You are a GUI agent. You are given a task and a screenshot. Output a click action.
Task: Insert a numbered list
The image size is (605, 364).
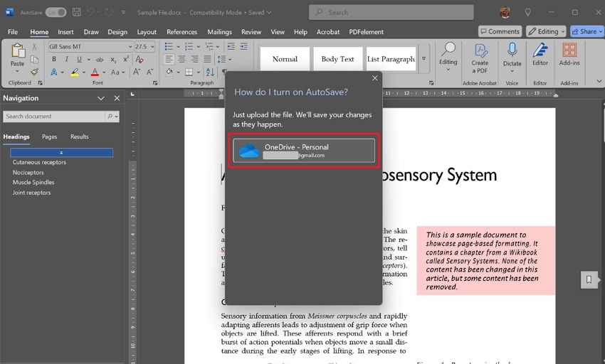pos(189,47)
